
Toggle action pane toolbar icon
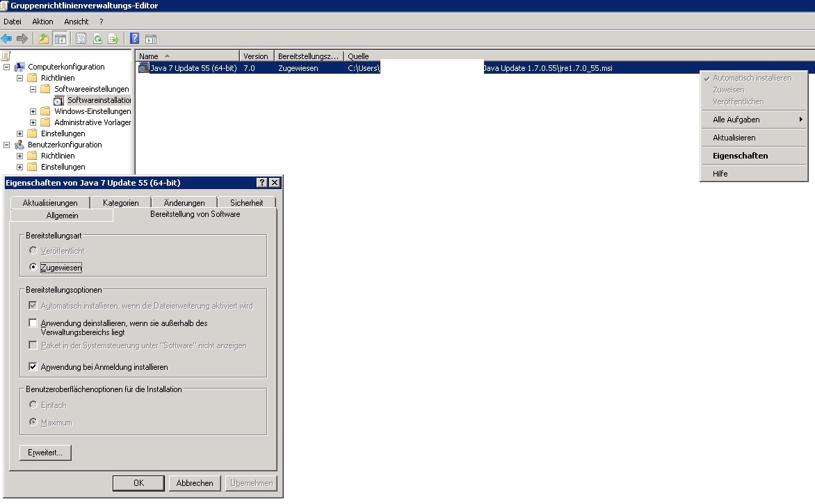click(151, 38)
